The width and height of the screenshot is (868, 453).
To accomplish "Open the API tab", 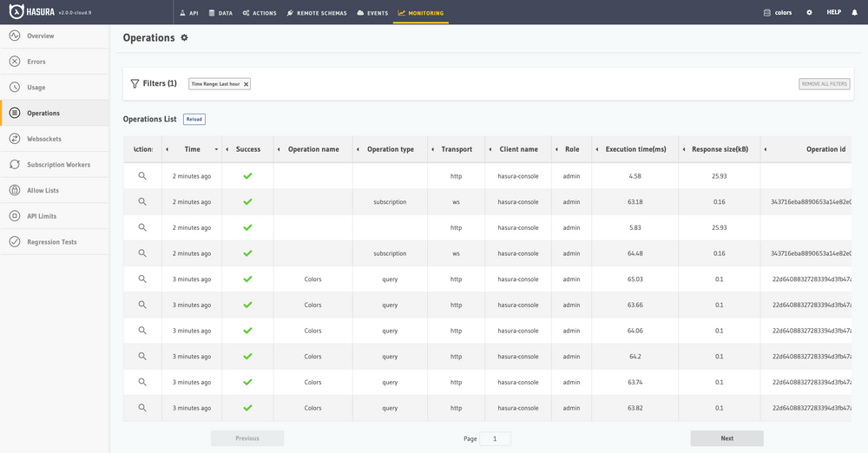I will (x=189, y=13).
